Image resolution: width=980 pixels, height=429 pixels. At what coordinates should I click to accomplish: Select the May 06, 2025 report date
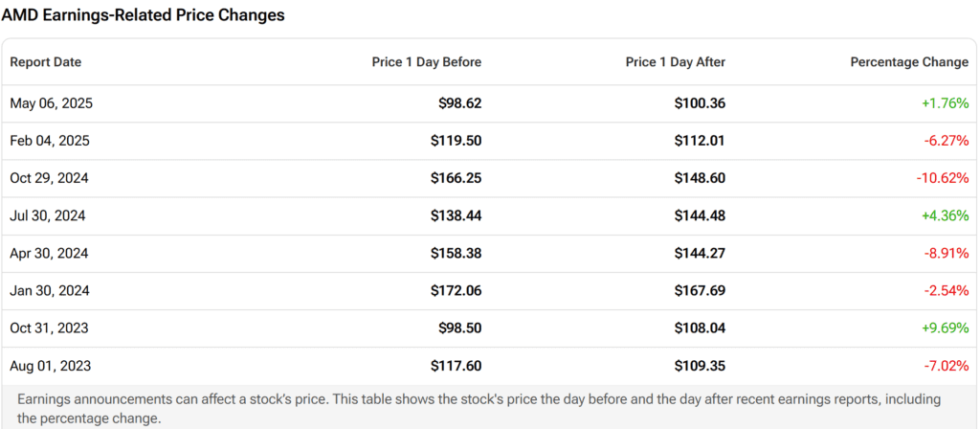[x=52, y=103]
